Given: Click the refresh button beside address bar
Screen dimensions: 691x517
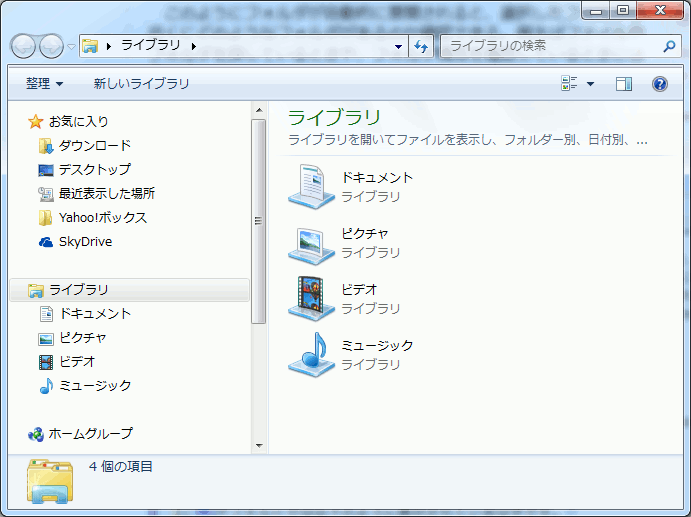Looking at the screenshot, I should pos(421,46).
